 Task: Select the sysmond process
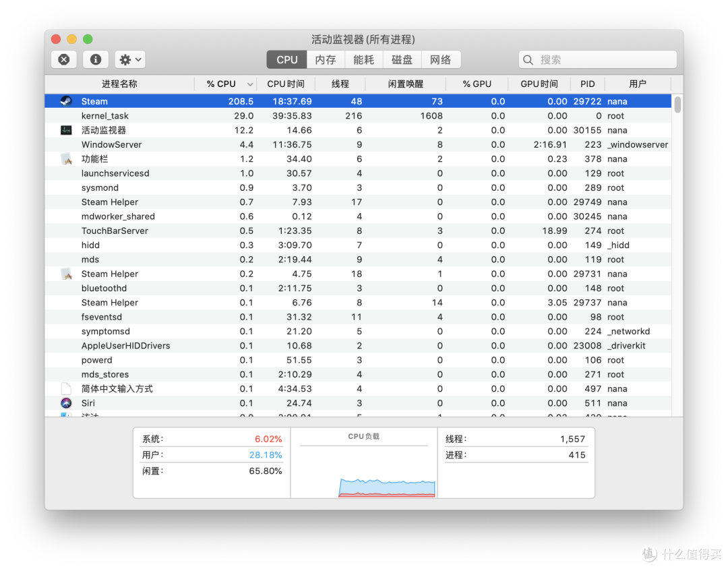point(358,187)
